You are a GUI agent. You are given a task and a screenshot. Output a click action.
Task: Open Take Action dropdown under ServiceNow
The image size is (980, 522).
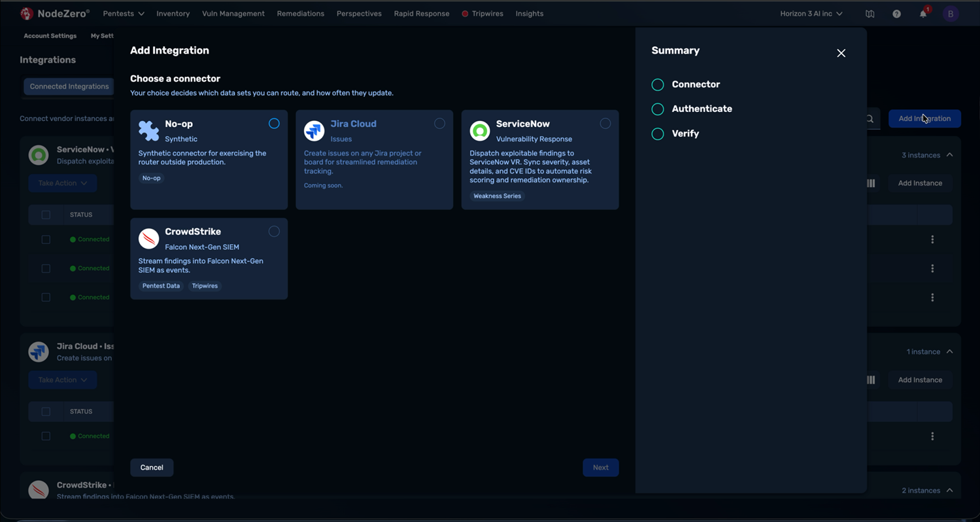pyautogui.click(x=63, y=183)
